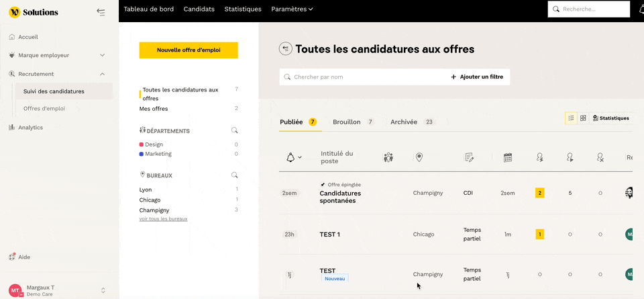Click the rejected candidates column icon
Image resolution: width=644 pixels, height=299 pixels.
(x=600, y=157)
